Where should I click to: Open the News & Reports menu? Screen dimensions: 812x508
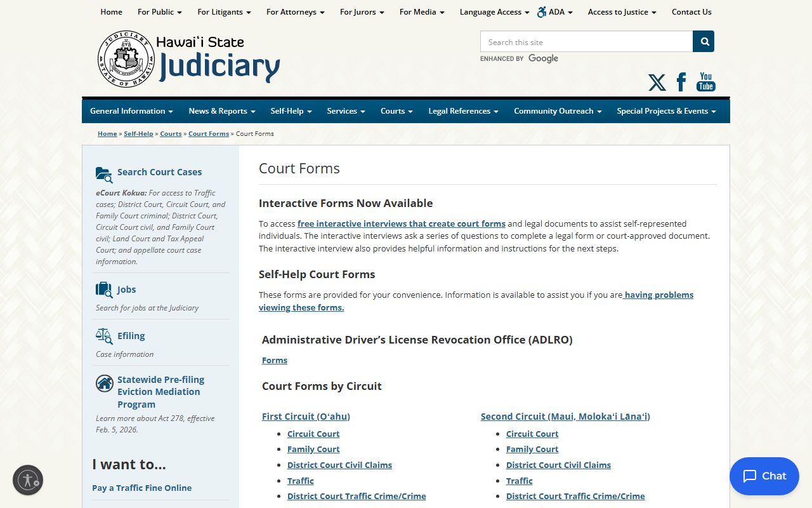pyautogui.click(x=222, y=110)
